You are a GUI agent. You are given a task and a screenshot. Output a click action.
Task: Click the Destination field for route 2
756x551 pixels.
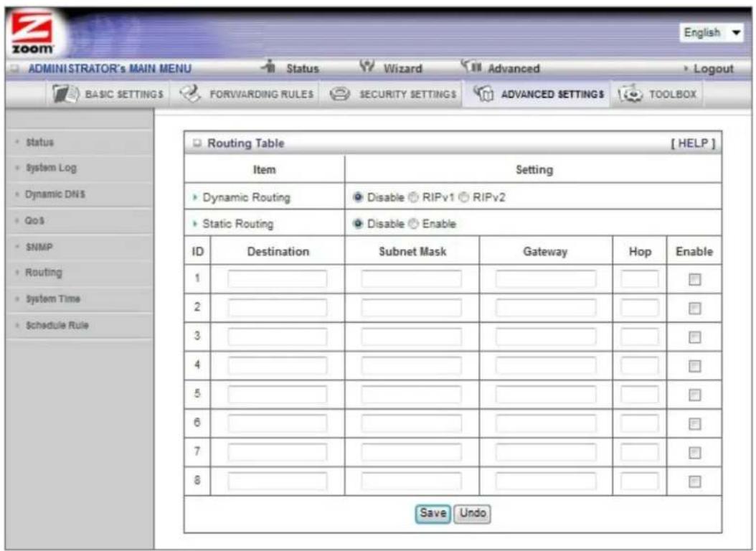(x=278, y=308)
